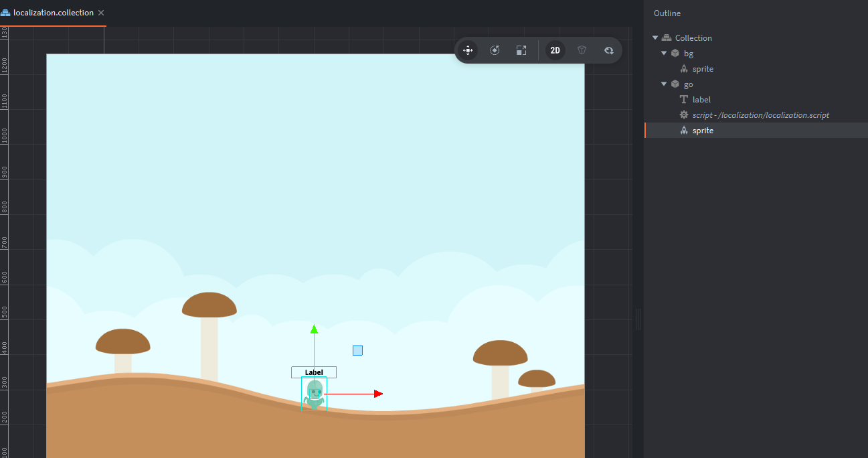The height and width of the screenshot is (458, 868).
Task: Click the go sprite icon
Action: [684, 131]
